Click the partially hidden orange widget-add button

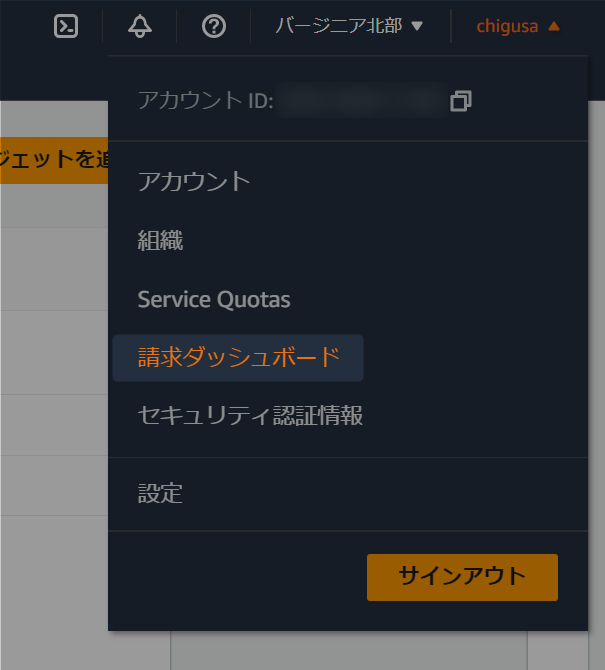pos(54,160)
